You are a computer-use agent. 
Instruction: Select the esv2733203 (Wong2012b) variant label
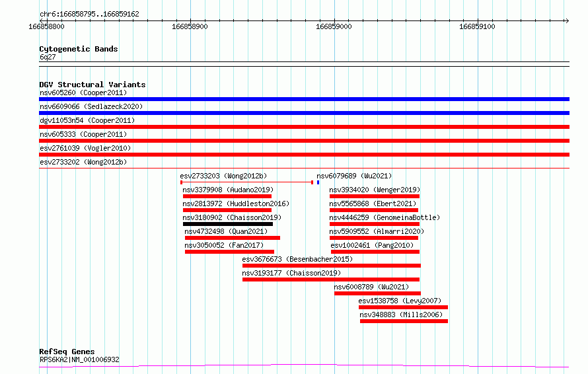tap(223, 176)
